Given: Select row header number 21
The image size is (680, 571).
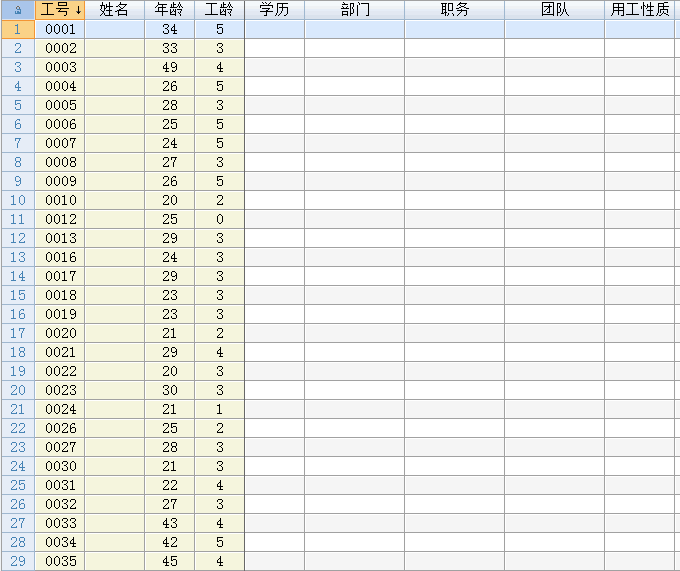Looking at the screenshot, I should click(x=18, y=409).
